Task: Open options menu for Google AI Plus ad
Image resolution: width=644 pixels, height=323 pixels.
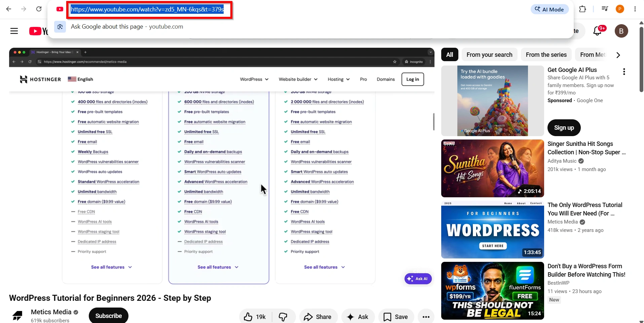Action: click(624, 72)
